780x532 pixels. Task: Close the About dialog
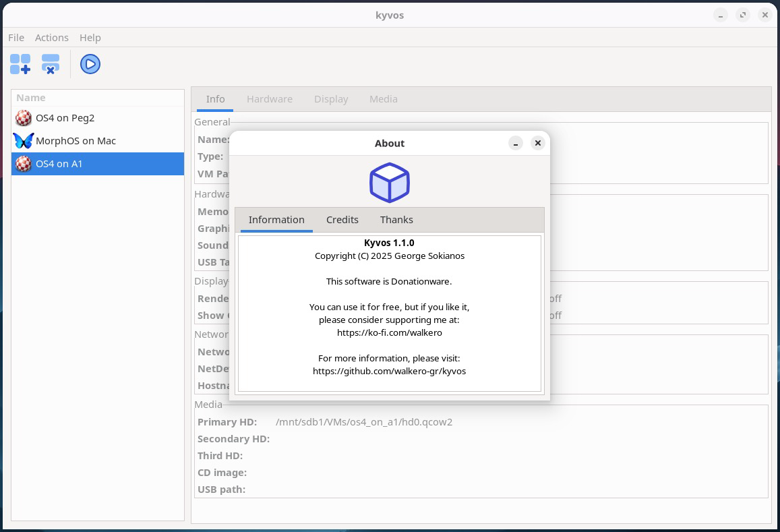coord(537,143)
